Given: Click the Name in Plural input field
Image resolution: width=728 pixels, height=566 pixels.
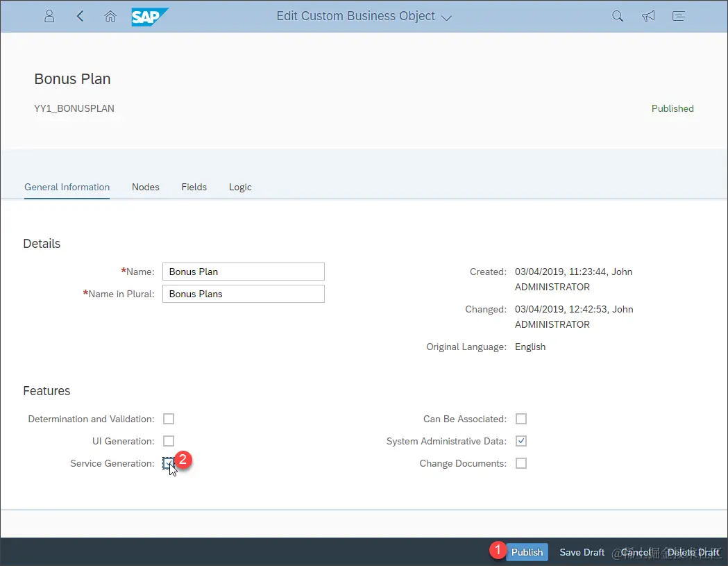Looking at the screenshot, I should point(244,294).
